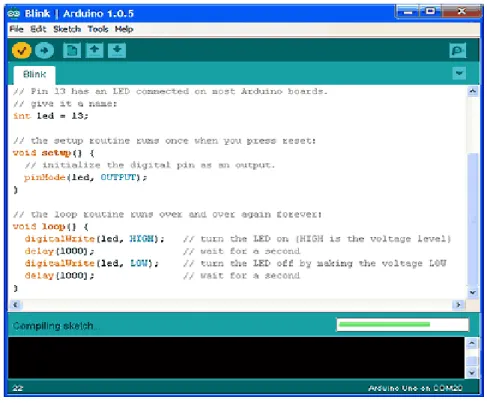Open the Edit menu
Screen dimensions: 487x403
pos(38,29)
